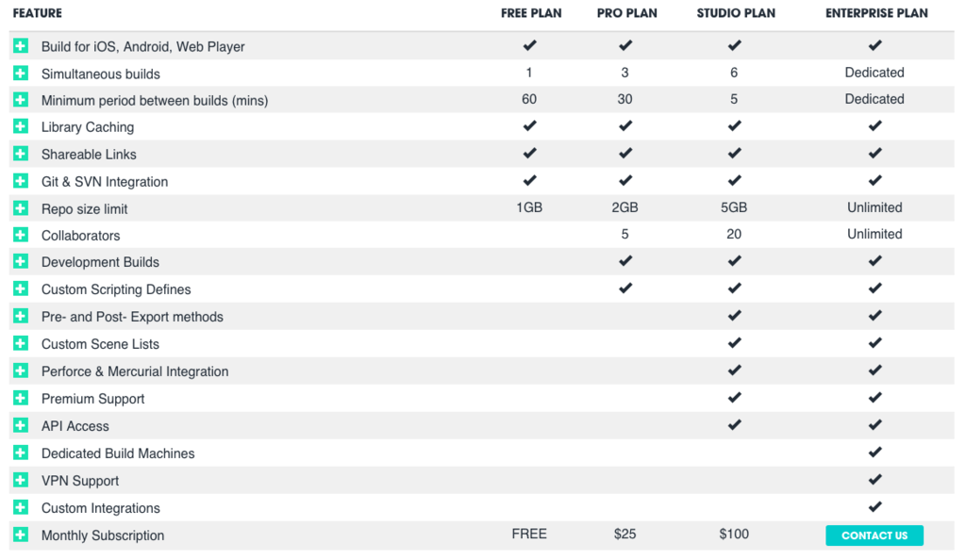Click plus icon beside Custom Scripting Defines

click(x=21, y=289)
